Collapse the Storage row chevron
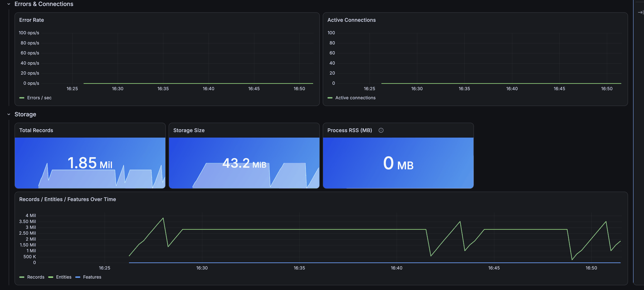 point(9,114)
